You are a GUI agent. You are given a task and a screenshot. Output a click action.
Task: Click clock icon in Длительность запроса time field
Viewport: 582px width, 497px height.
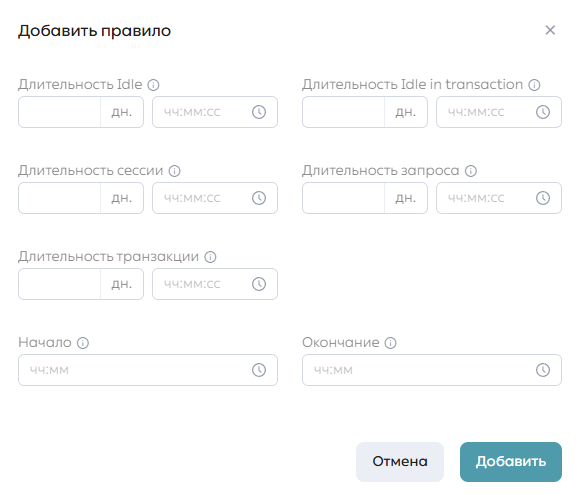(543, 198)
